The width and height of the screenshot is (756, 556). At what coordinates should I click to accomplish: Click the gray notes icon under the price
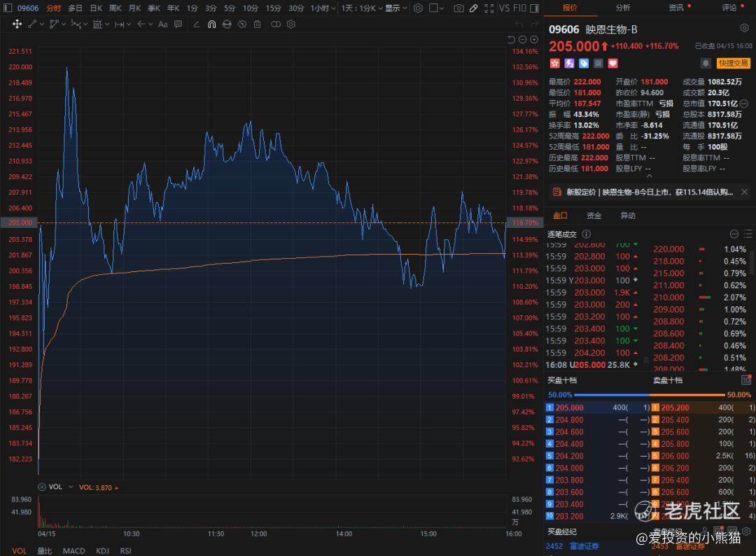(x=598, y=64)
